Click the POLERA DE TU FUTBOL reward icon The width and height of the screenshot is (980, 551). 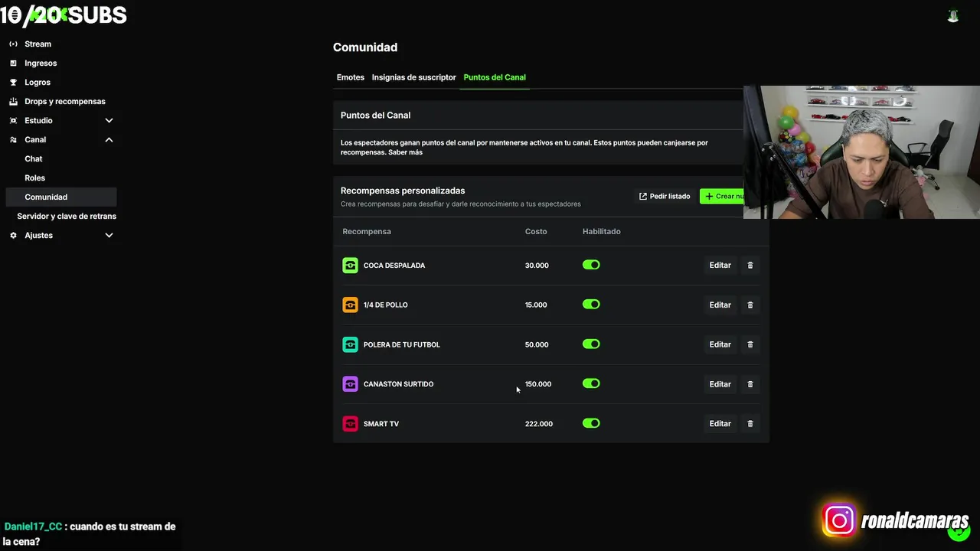pos(350,344)
